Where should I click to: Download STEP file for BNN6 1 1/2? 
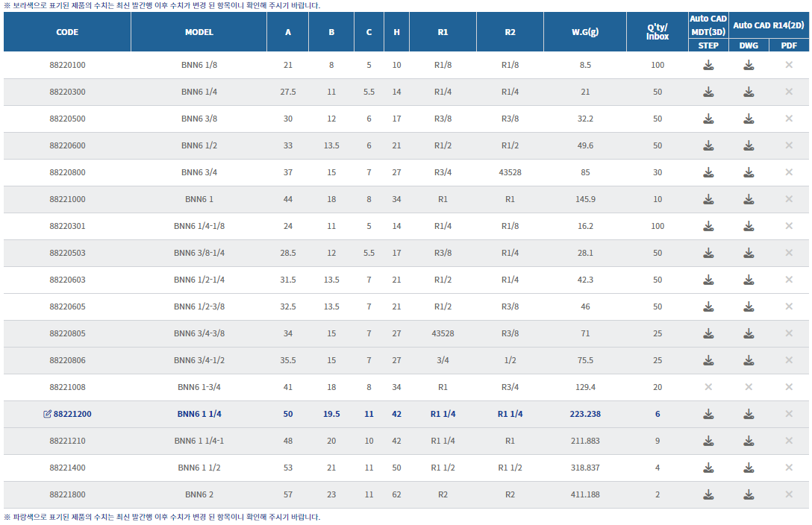coord(708,468)
